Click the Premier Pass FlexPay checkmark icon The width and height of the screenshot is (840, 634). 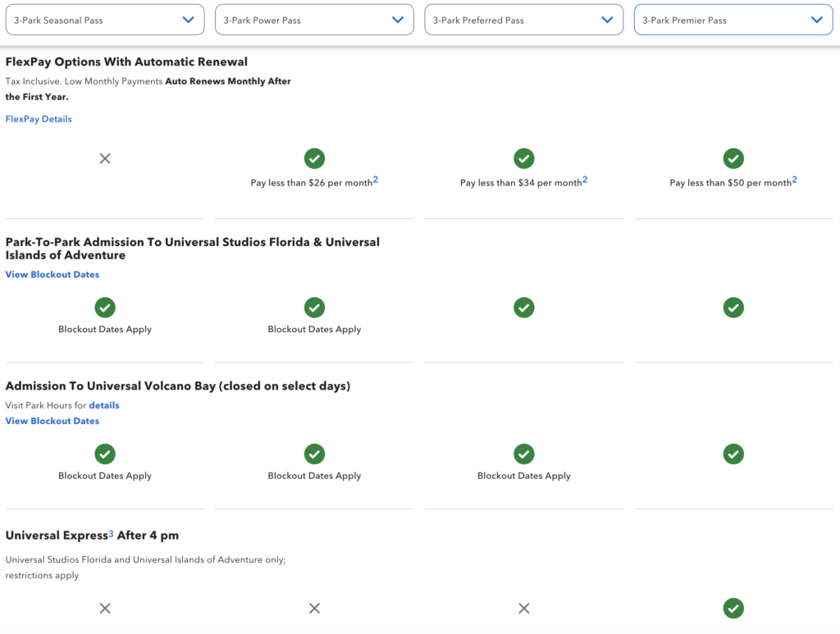pyautogui.click(x=733, y=158)
